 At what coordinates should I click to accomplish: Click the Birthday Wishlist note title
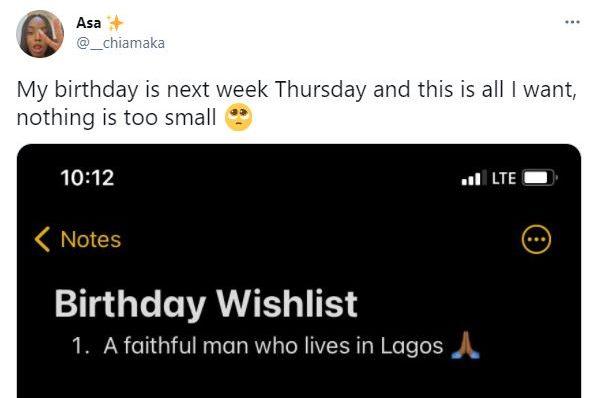[206, 304]
